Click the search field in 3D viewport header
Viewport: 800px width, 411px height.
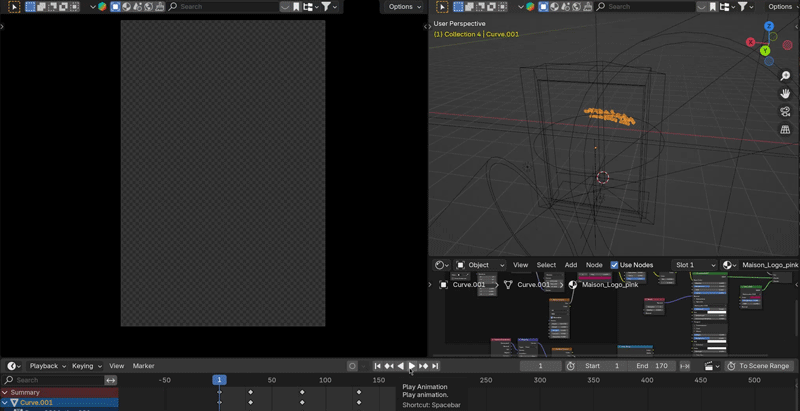pyautogui.click(x=645, y=7)
